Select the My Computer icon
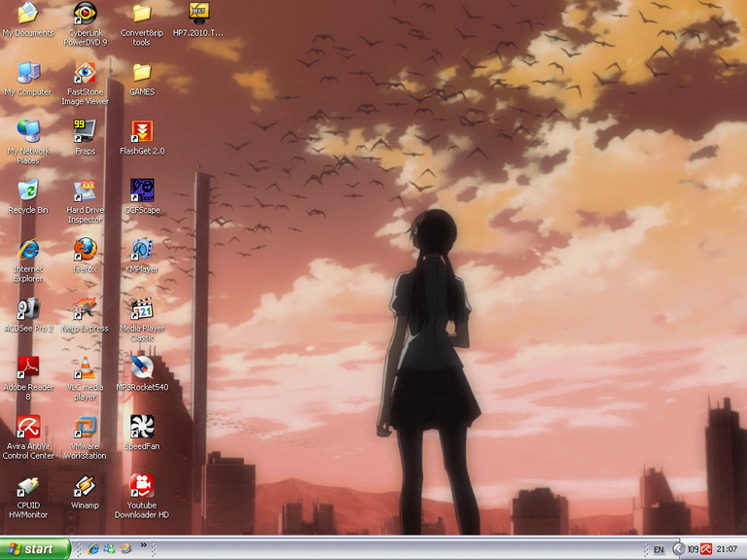 [x=28, y=79]
